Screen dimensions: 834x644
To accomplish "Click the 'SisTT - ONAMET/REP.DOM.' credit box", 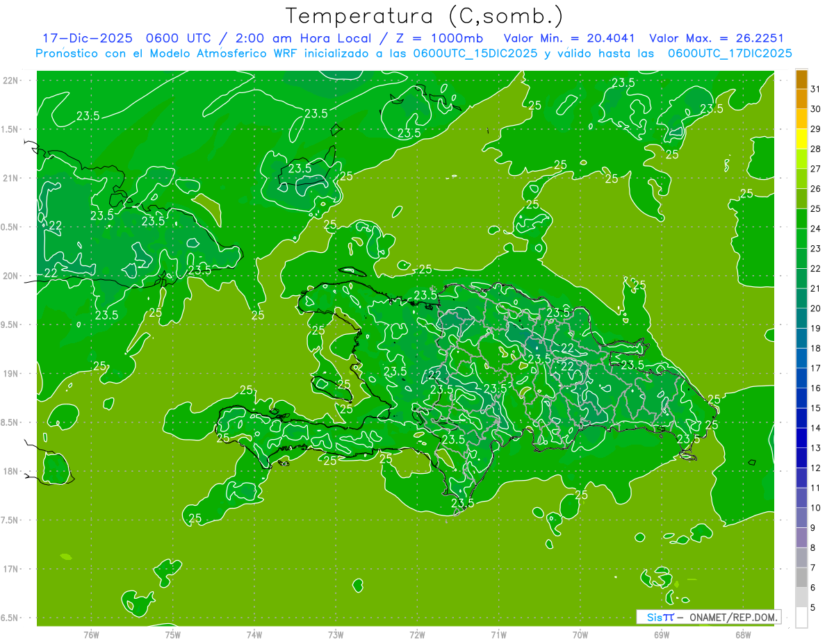I will [x=708, y=617].
